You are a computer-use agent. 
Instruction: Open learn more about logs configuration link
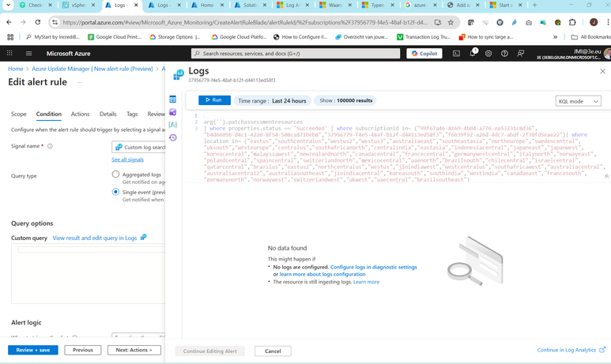322,274
